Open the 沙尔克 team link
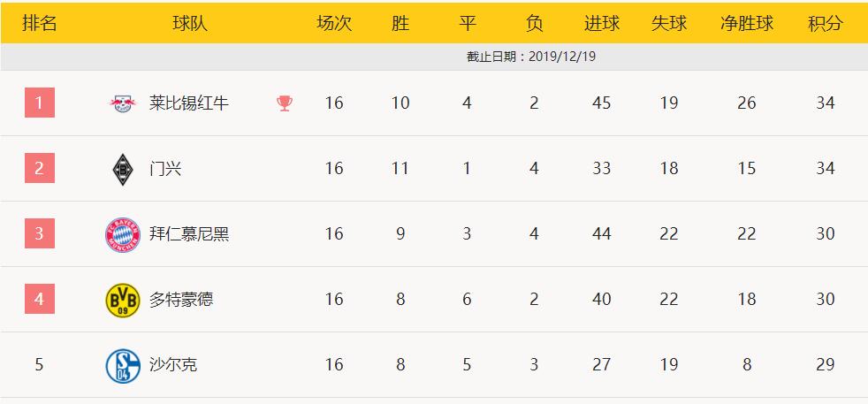 tap(172, 365)
